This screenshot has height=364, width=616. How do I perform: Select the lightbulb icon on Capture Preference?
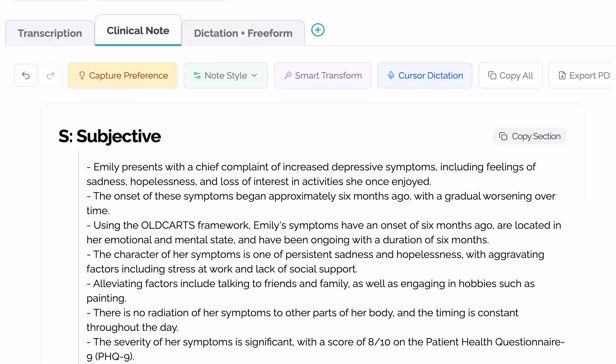82,76
